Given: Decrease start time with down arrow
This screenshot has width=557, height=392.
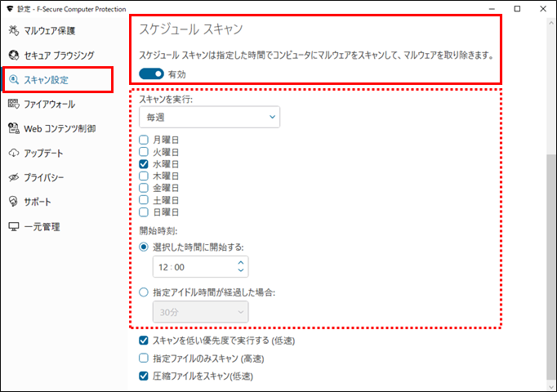Looking at the screenshot, I should pos(240,270).
